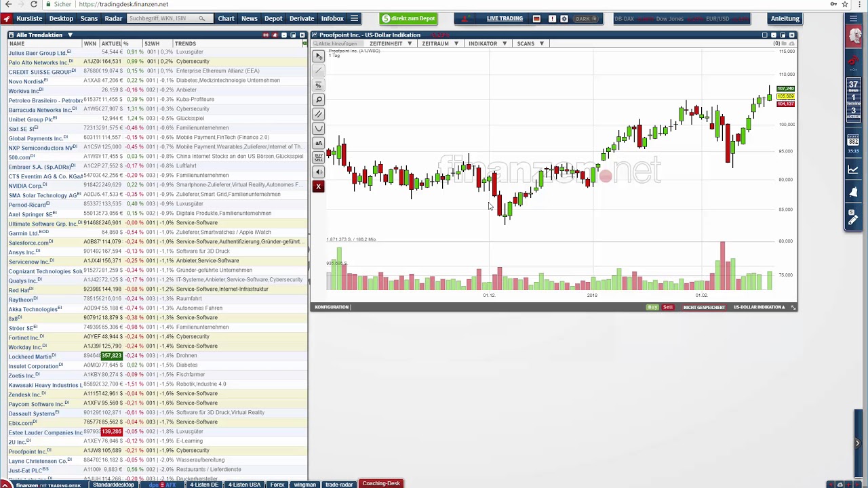Switch to the Coaching-Desk tab
Viewport: 868px width, 488px height.
pos(381,484)
